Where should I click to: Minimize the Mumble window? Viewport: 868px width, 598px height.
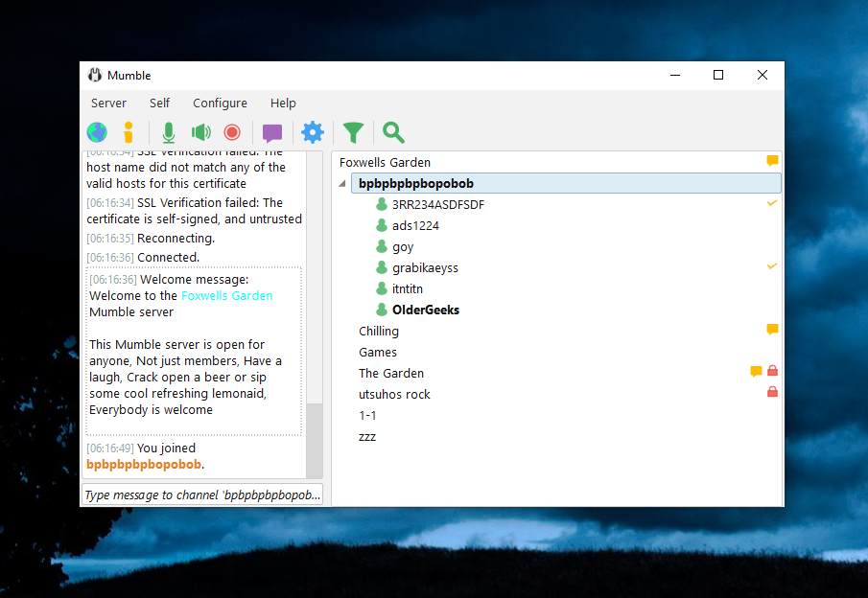675,76
